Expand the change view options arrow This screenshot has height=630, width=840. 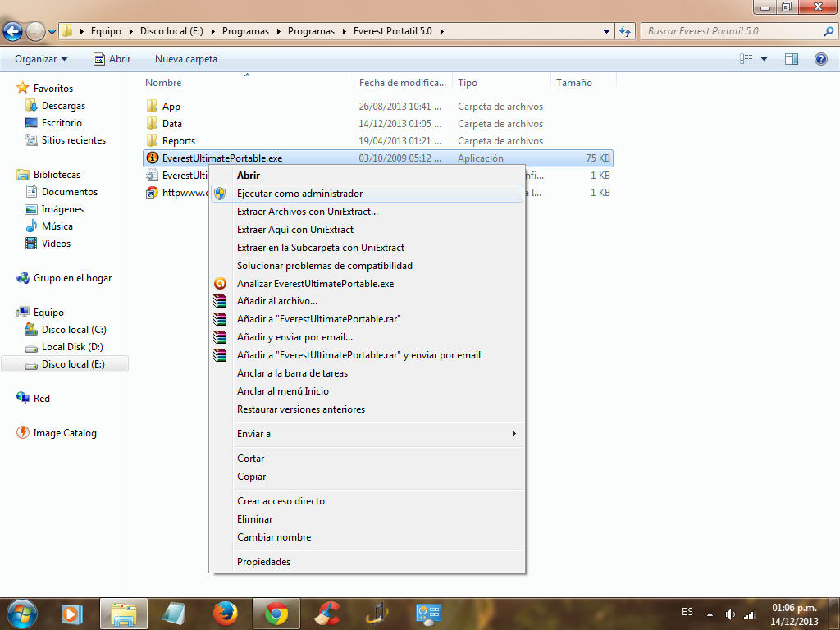click(764, 59)
